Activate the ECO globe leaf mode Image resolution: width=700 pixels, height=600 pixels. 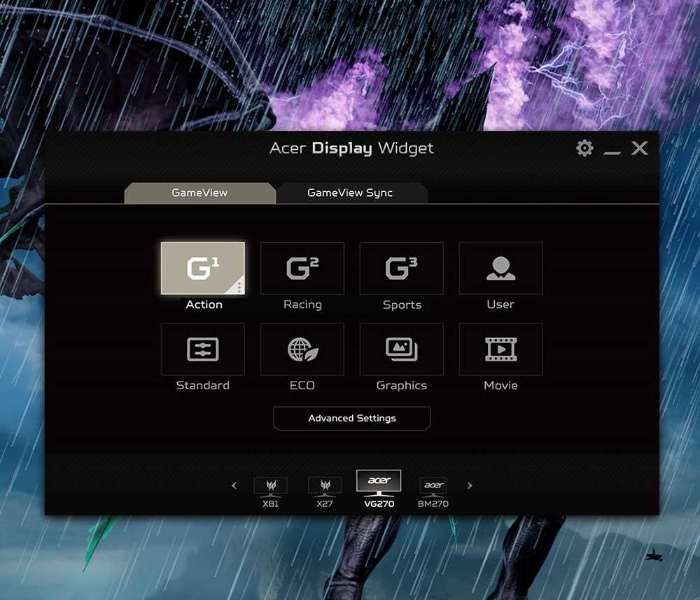click(x=302, y=349)
